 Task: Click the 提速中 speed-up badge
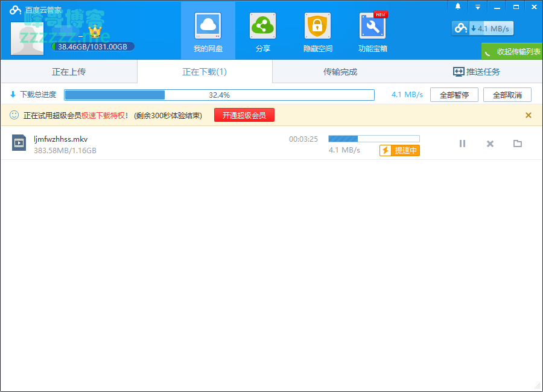tap(399, 150)
